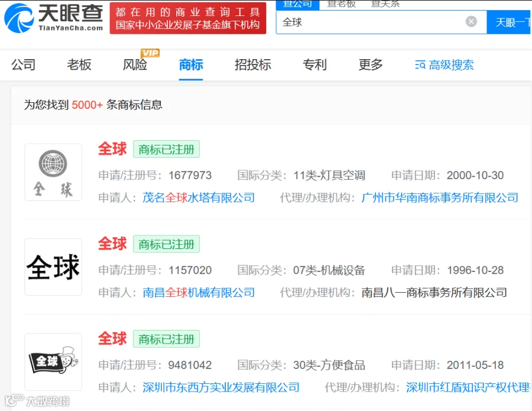The width and height of the screenshot is (532, 411).
Task: Switch to the 查公司 search tab
Action: pos(297,4)
